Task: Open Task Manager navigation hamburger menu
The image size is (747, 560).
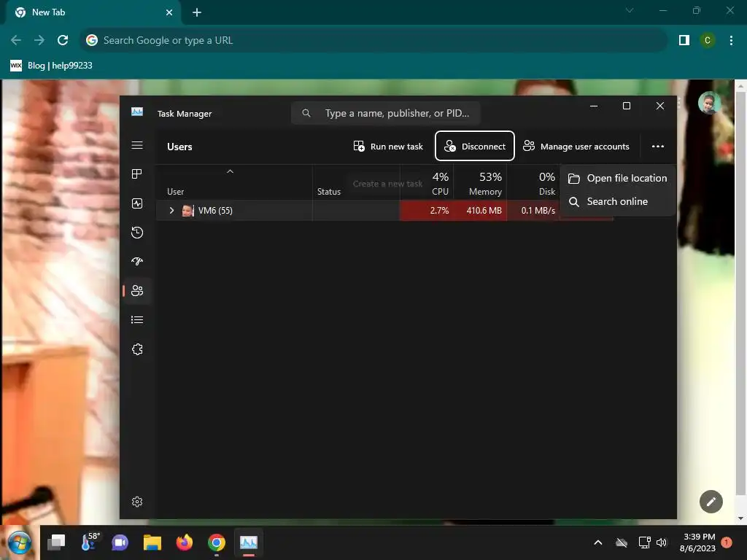Action: coord(137,145)
